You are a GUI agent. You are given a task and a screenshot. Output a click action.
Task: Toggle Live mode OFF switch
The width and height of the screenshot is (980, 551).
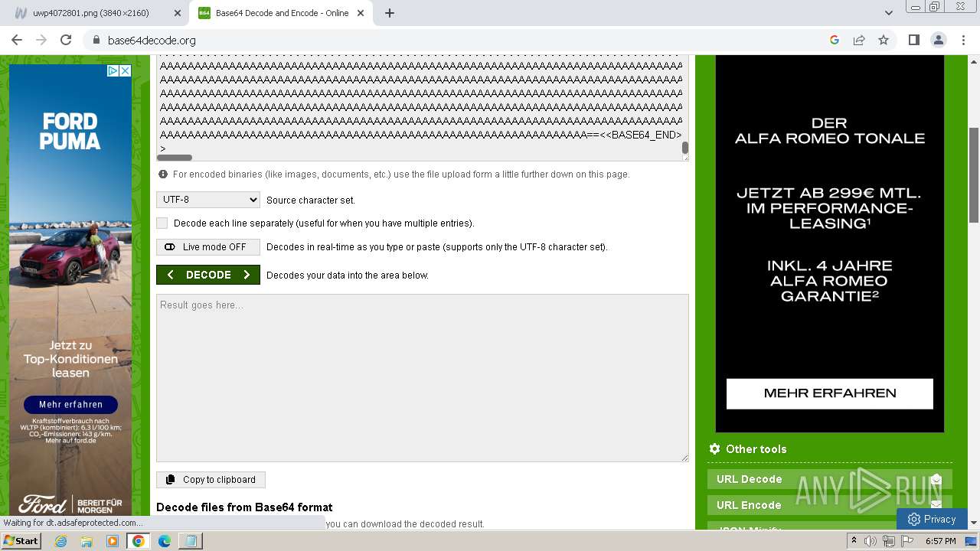[208, 247]
